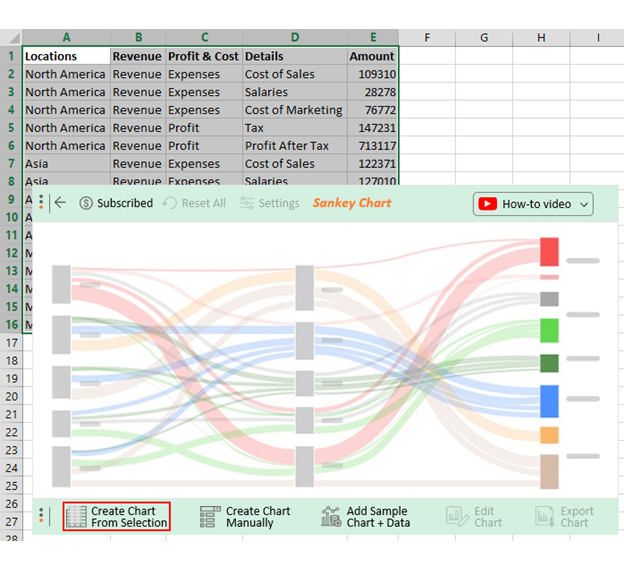
Task: Select column F header
Action: point(427,37)
